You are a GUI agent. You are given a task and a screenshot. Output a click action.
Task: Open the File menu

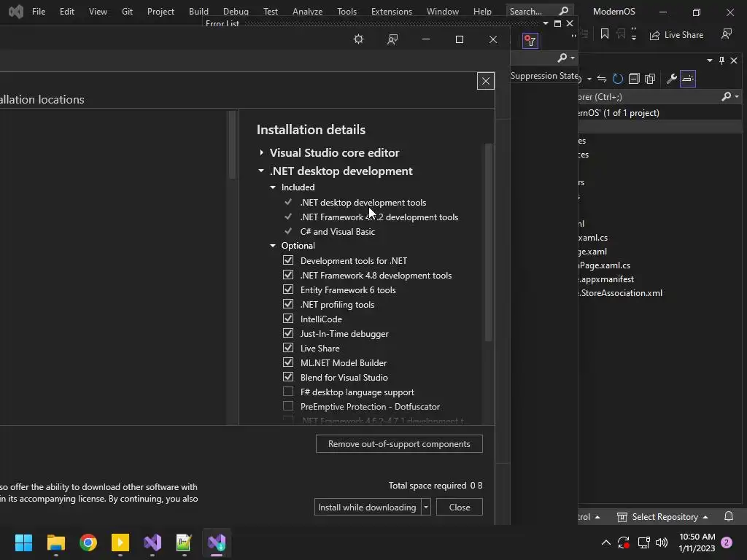39,12
